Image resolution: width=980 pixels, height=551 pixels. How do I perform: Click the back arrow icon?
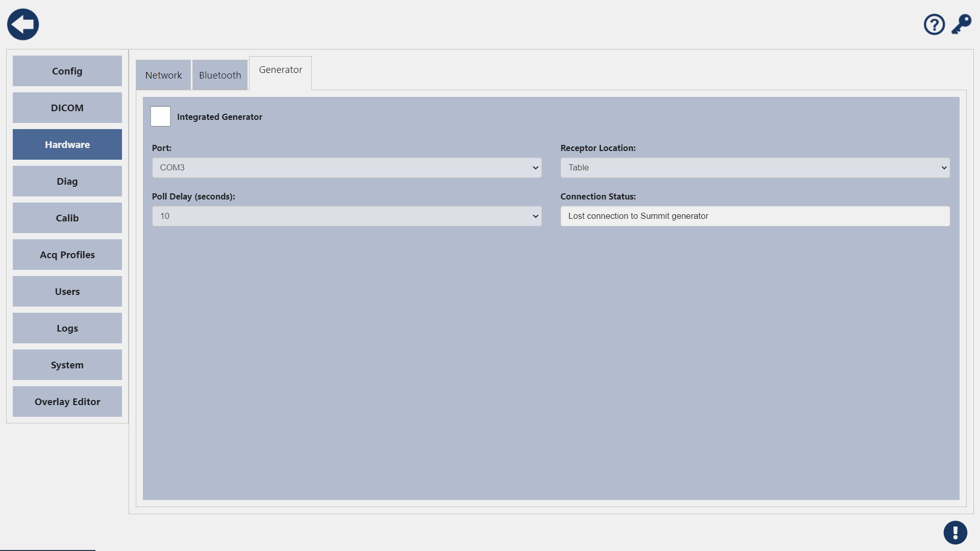pyautogui.click(x=23, y=24)
